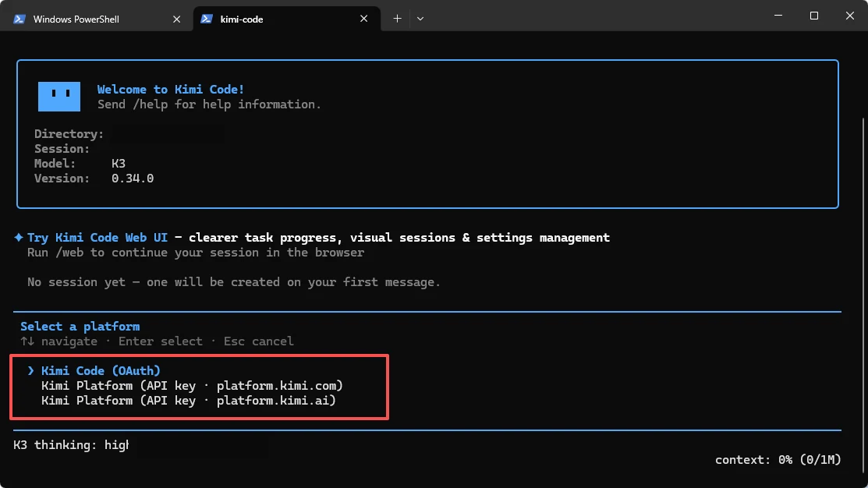Open the new tab profile dropdown
868x488 pixels.
pos(420,19)
